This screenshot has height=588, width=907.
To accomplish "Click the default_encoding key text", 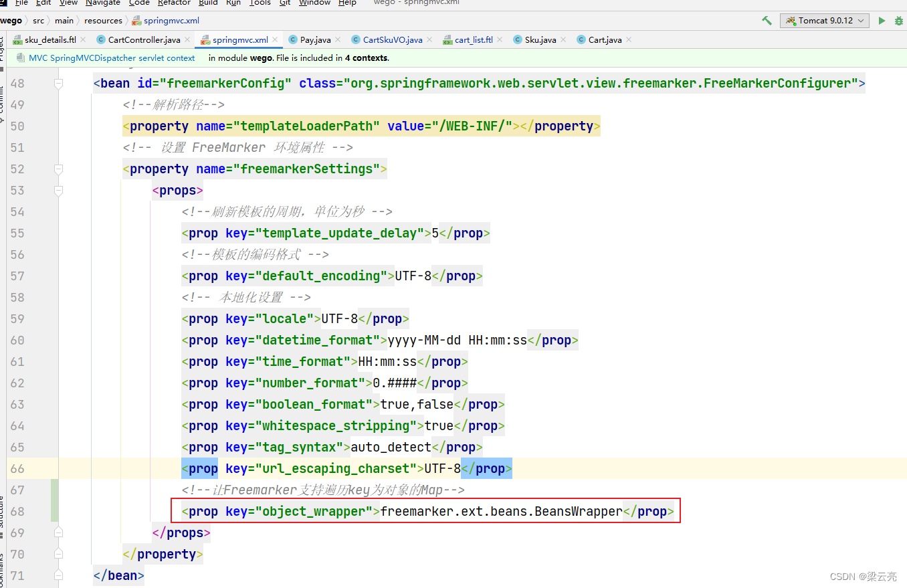I will 322,276.
